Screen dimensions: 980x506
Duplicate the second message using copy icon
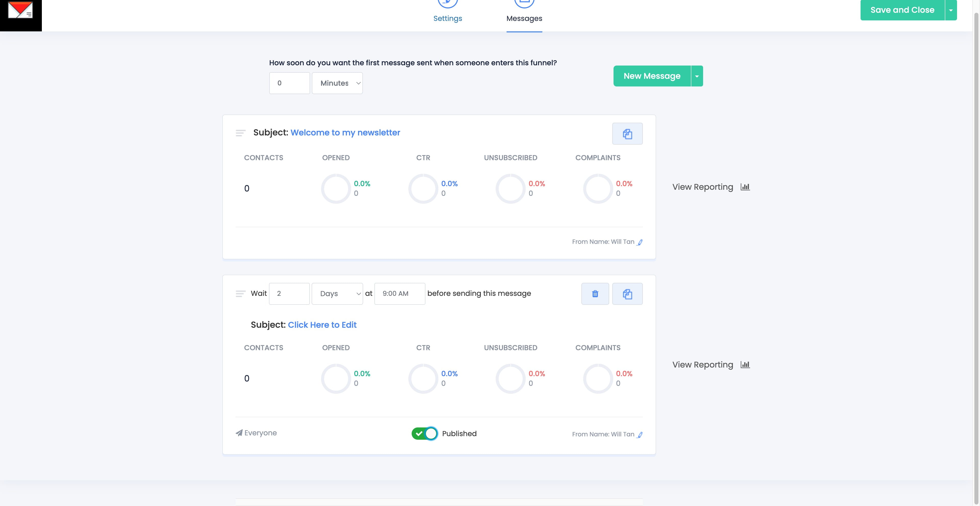pyautogui.click(x=627, y=294)
